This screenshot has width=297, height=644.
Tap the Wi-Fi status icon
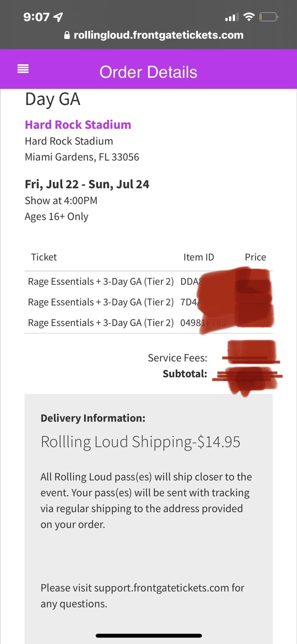click(249, 17)
